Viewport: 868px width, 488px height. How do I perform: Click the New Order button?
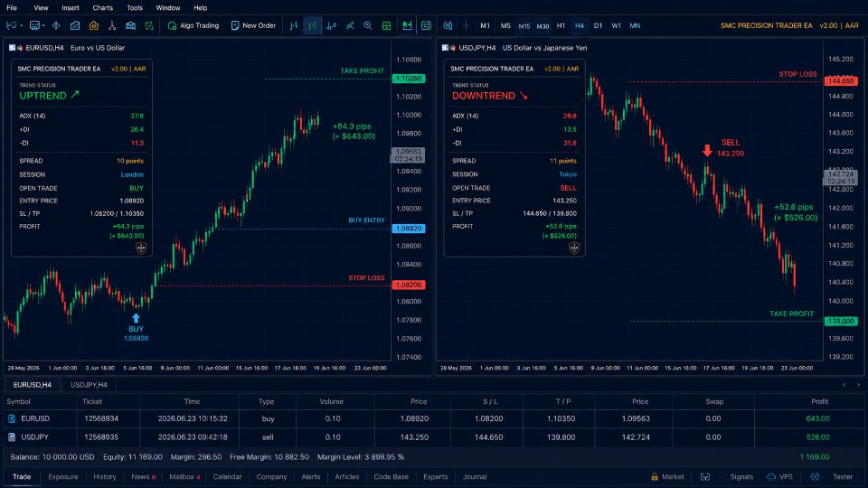253,25
